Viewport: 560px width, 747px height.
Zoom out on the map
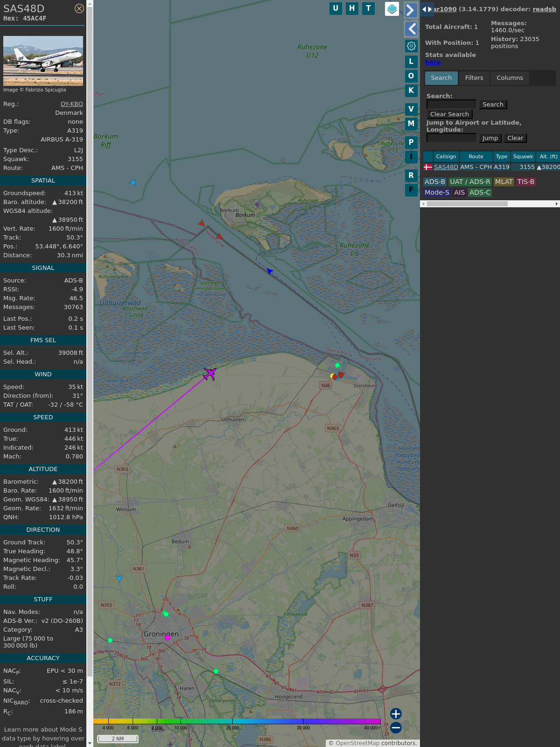396,727
